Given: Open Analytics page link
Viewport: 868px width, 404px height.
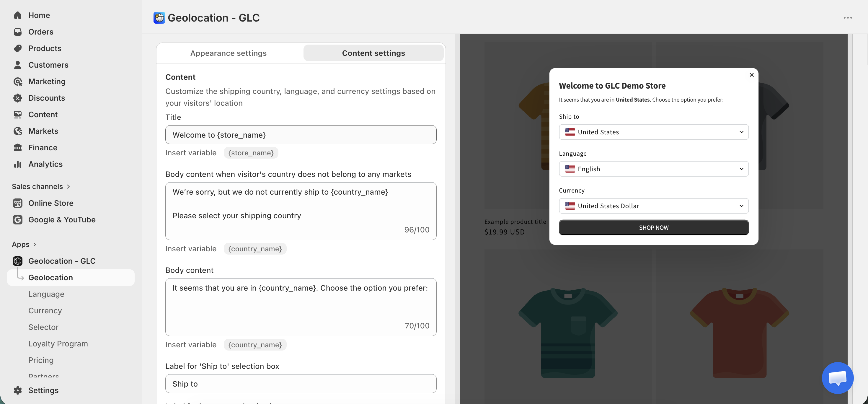Looking at the screenshot, I should tap(45, 164).
